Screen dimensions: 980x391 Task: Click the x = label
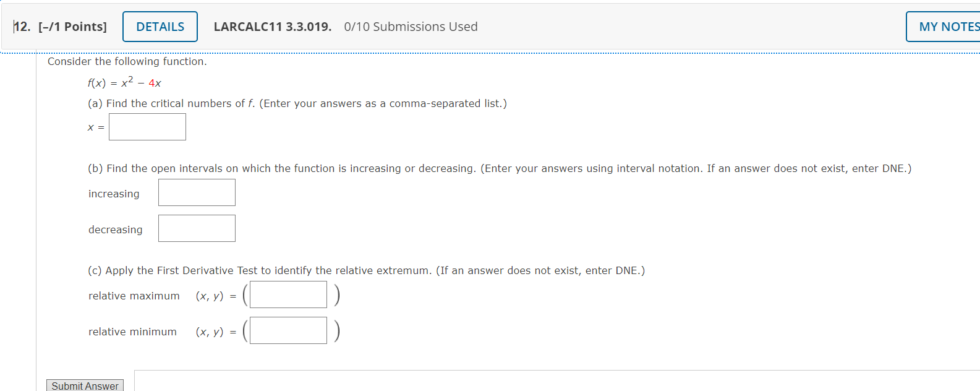(95, 127)
